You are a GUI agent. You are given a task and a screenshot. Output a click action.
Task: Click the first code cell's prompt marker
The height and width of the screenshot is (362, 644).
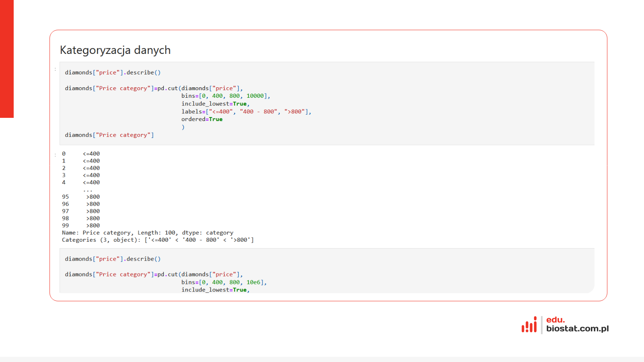[x=56, y=70]
